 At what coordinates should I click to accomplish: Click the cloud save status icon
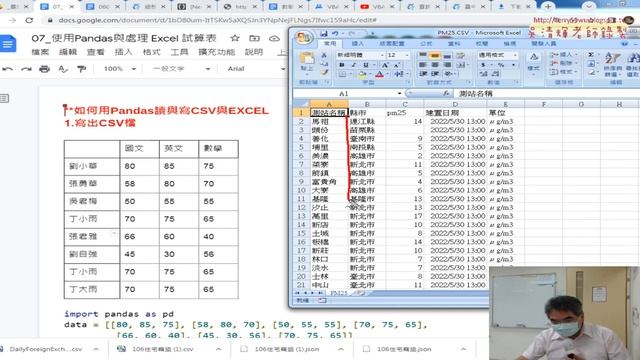tap(274, 38)
